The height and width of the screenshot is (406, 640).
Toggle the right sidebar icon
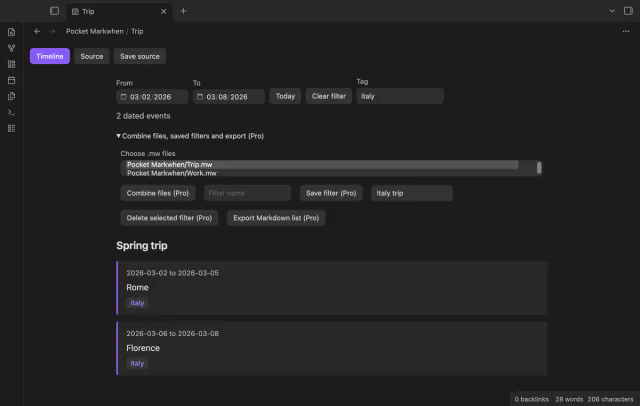tap(628, 11)
